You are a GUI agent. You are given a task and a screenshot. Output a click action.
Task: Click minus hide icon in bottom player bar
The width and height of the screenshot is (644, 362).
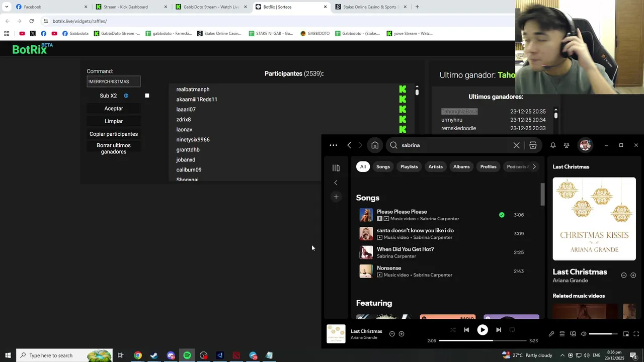coord(392,334)
